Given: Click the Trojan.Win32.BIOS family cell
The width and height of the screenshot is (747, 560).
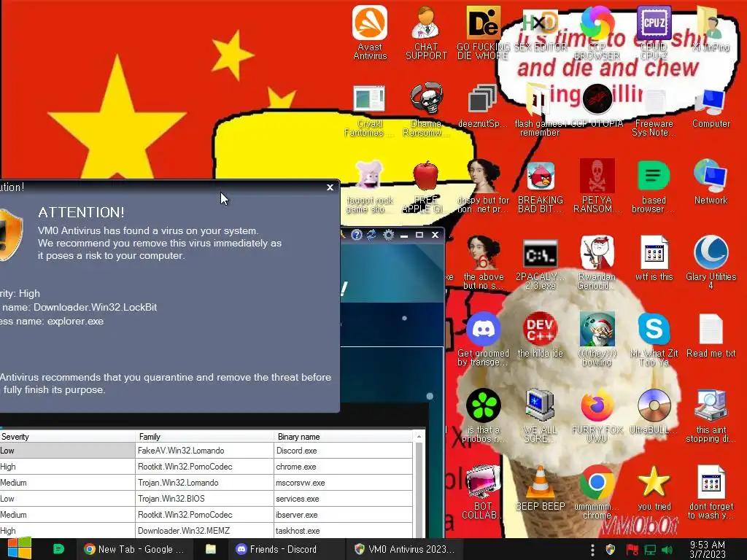Looking at the screenshot, I should 204,499.
